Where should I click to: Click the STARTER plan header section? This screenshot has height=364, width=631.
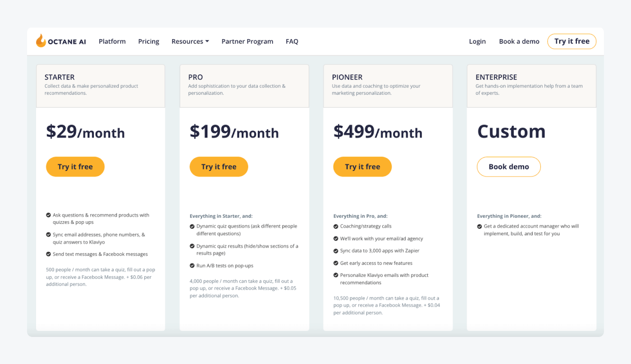click(100, 86)
